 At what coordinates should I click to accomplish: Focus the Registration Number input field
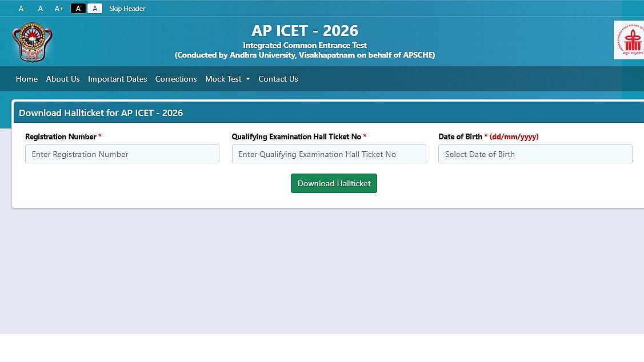(x=122, y=154)
